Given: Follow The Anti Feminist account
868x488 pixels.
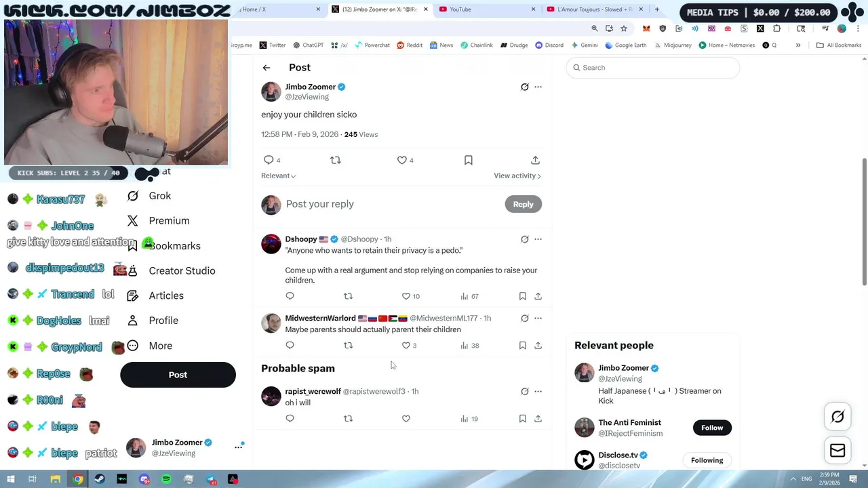Looking at the screenshot, I should point(712,428).
